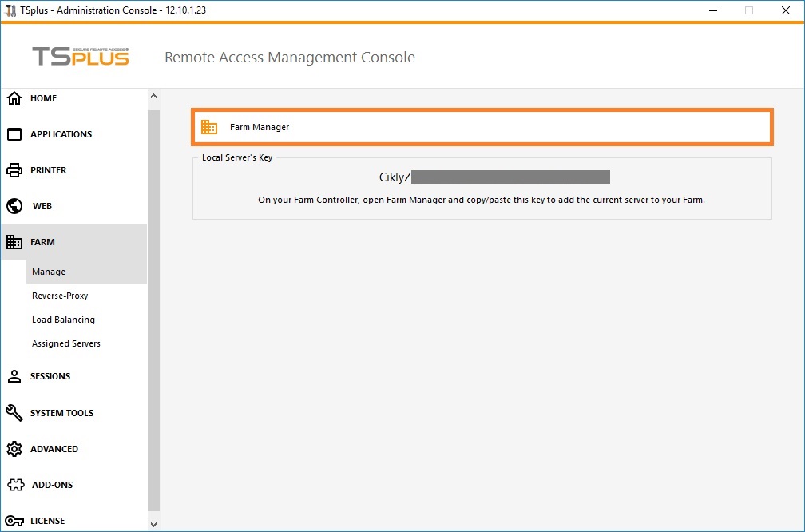The width and height of the screenshot is (805, 532).
Task: Click the Home house icon
Action: (x=14, y=98)
